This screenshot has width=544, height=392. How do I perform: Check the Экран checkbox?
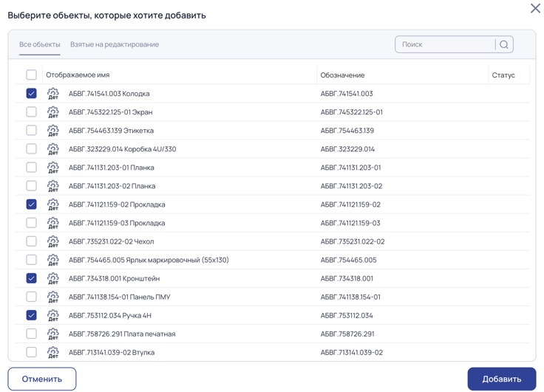coord(31,112)
